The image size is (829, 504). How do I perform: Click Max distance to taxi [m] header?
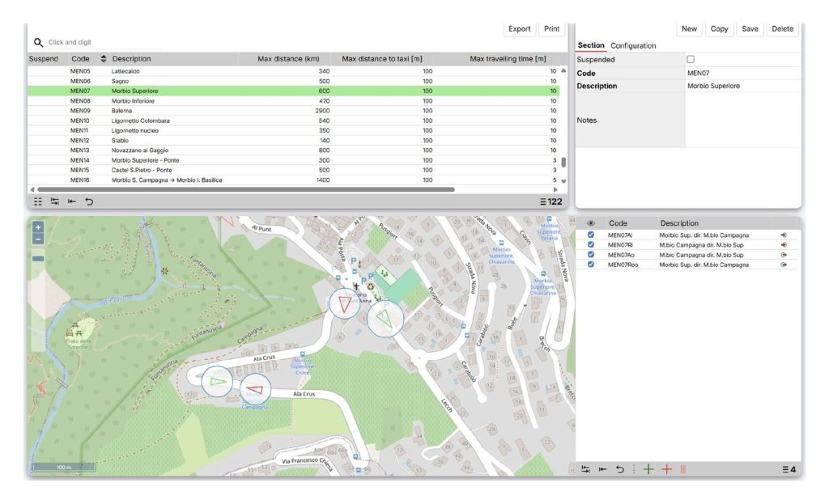click(382, 58)
